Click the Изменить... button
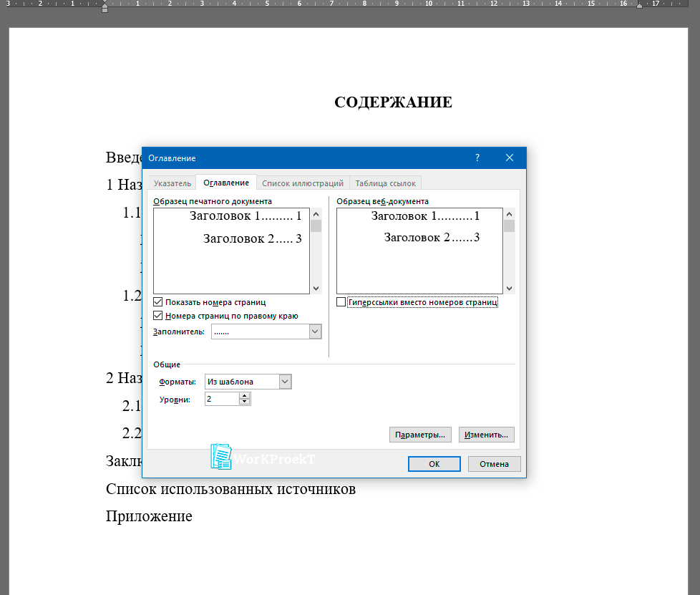This screenshot has width=700, height=595. tap(486, 435)
